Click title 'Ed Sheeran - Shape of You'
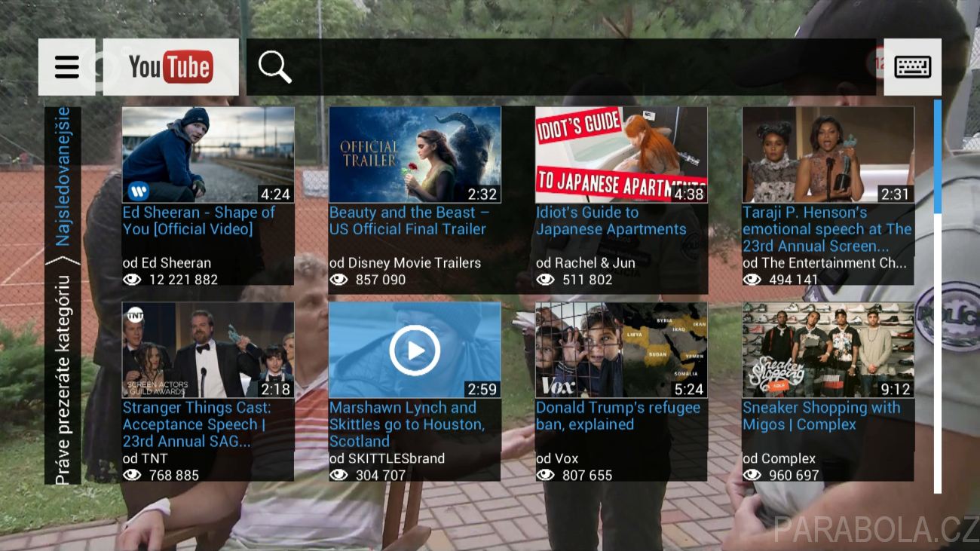980x551 pixels. pyautogui.click(x=199, y=221)
